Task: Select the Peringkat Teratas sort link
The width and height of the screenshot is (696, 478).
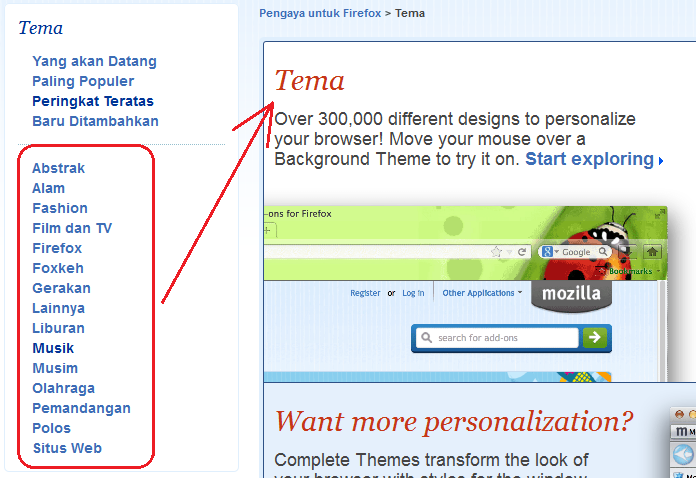Action: click(x=93, y=101)
